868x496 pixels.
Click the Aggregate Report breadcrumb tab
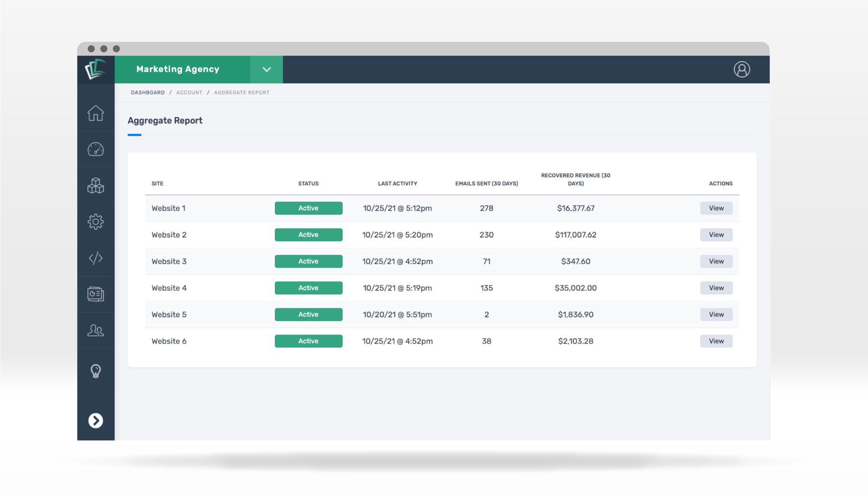click(x=241, y=92)
